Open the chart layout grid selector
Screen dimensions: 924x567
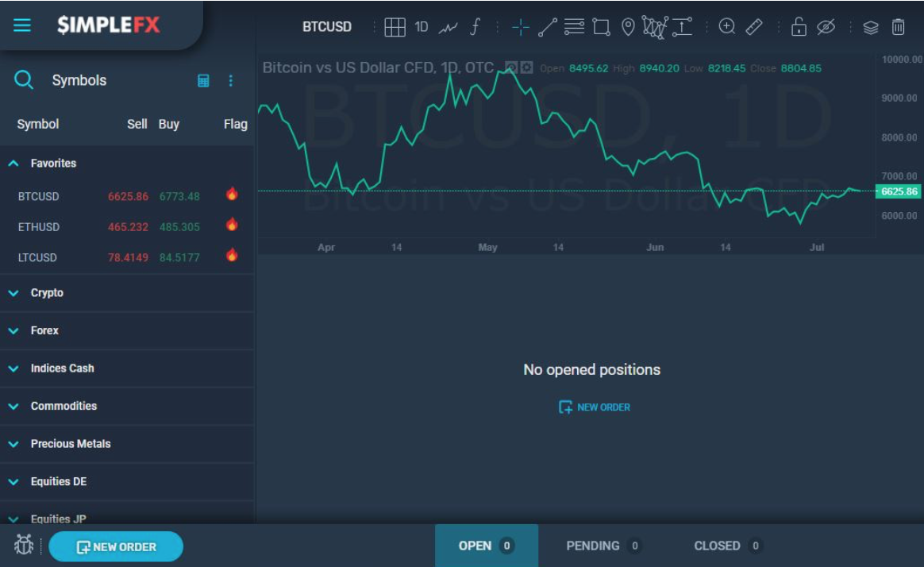pyautogui.click(x=396, y=26)
